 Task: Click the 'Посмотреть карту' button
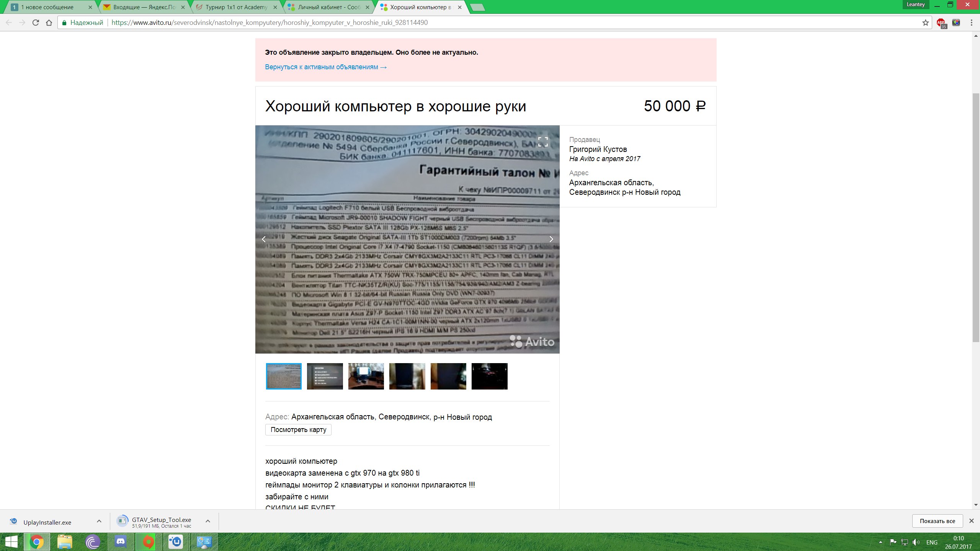tap(298, 430)
